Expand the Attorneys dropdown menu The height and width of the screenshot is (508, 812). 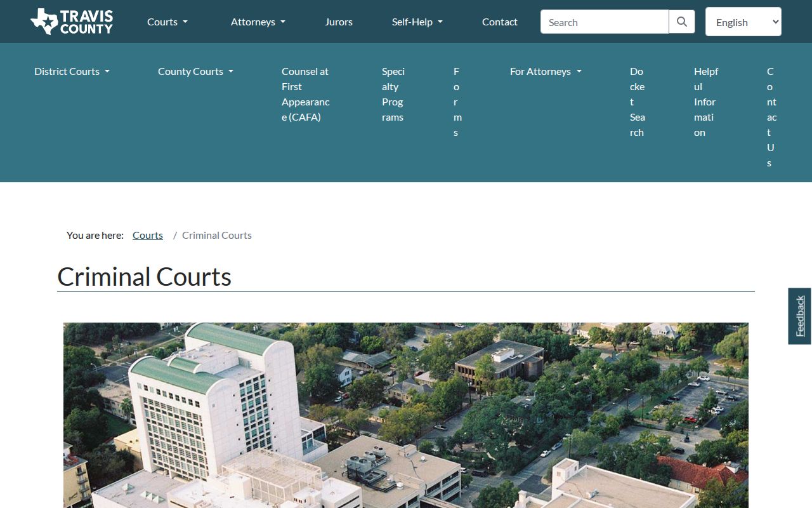258,22
